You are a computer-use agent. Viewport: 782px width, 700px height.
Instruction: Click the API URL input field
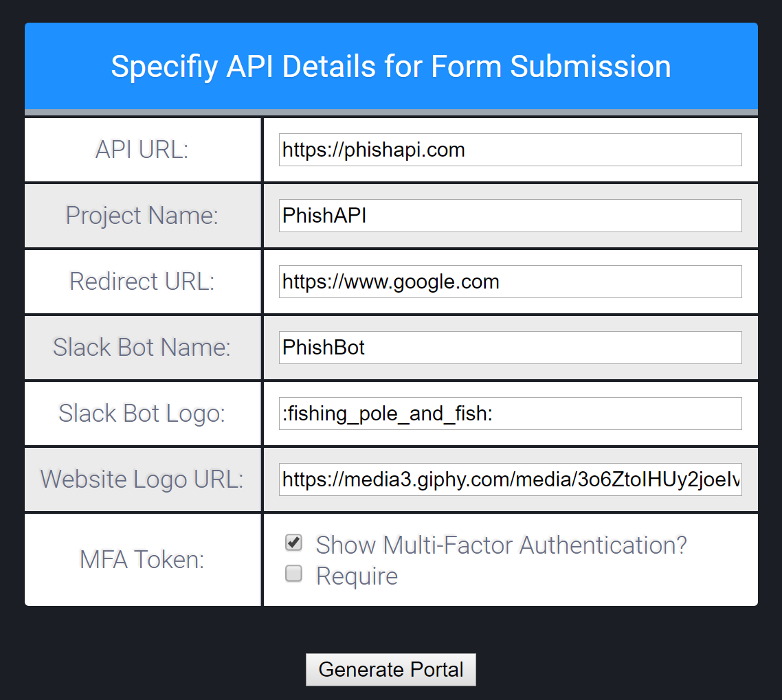(x=510, y=150)
